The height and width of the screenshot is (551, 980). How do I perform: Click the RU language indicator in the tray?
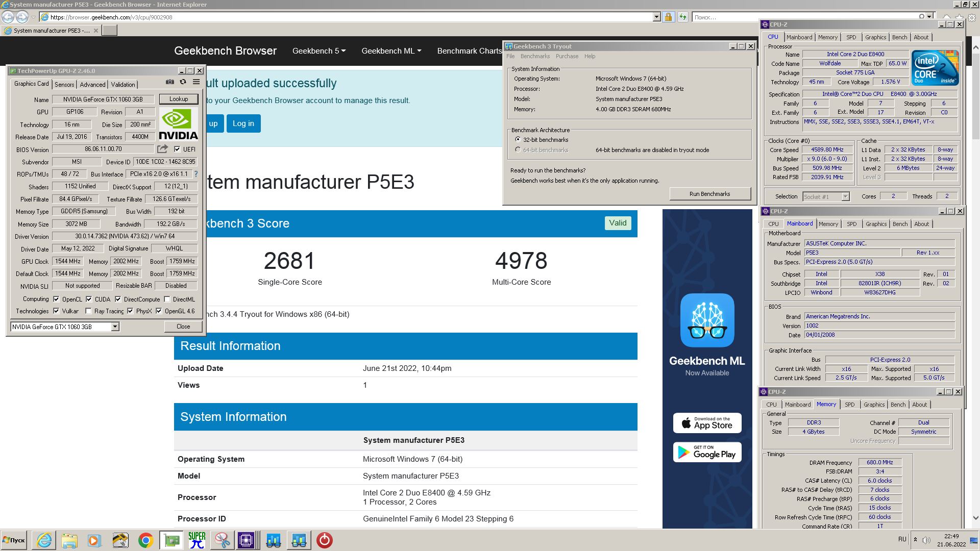tap(902, 539)
